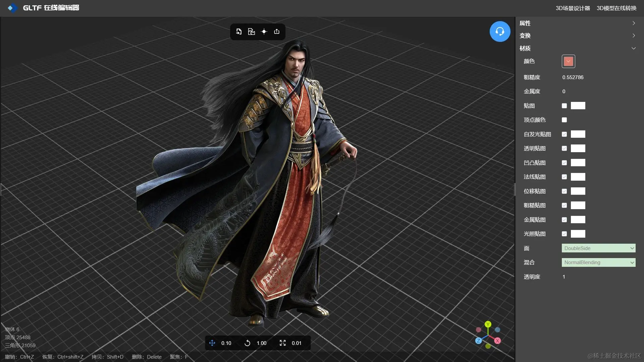
Task: Select the rotate snap icon
Action: pos(247,343)
